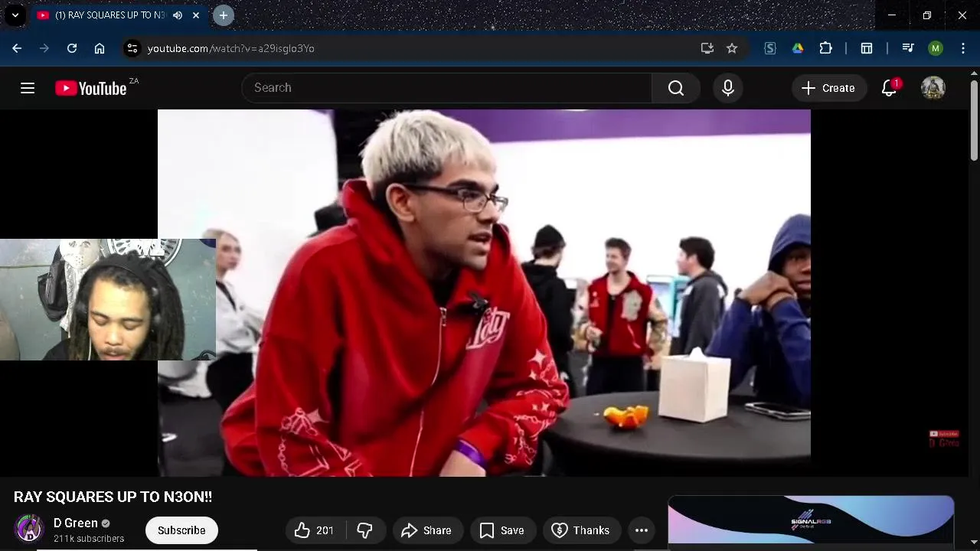View site information icon in address bar
Image resolution: width=980 pixels, height=551 pixels.
(x=132, y=48)
